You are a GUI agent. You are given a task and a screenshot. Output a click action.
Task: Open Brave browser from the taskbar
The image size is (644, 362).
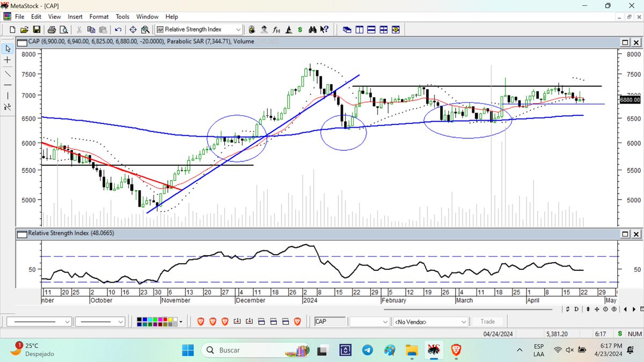(456, 350)
